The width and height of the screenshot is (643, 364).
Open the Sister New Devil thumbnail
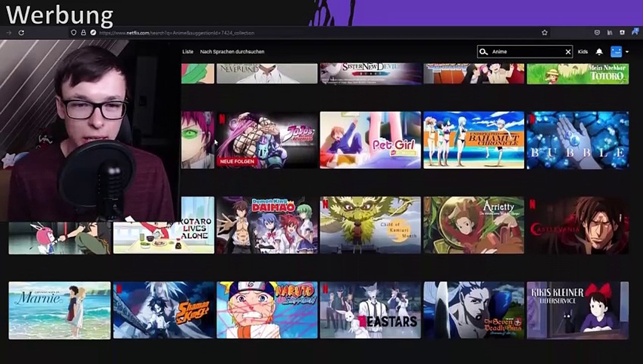(x=370, y=73)
